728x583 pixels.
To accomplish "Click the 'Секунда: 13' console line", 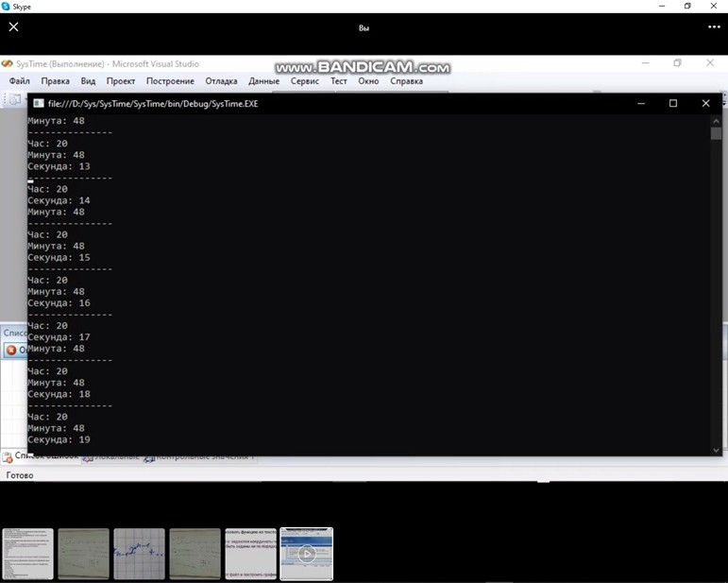I will click(x=59, y=166).
